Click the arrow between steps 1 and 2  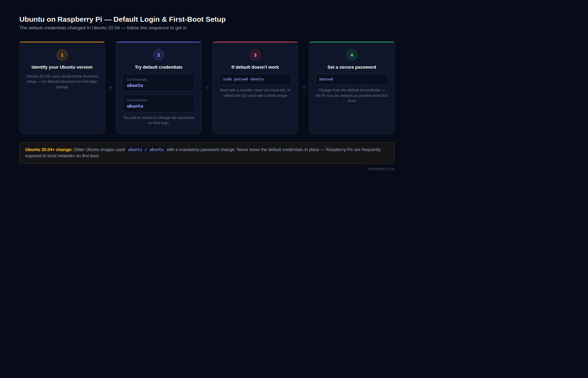[110, 88]
